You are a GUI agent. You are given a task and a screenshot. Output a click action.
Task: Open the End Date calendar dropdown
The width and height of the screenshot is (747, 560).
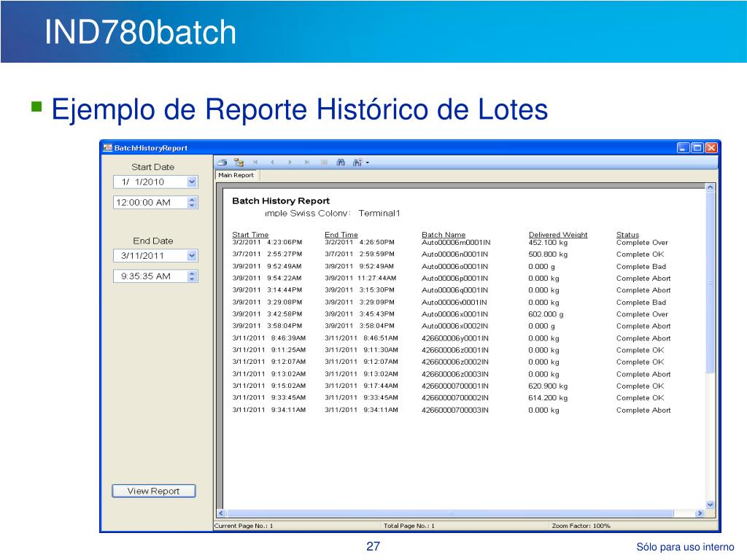point(192,256)
